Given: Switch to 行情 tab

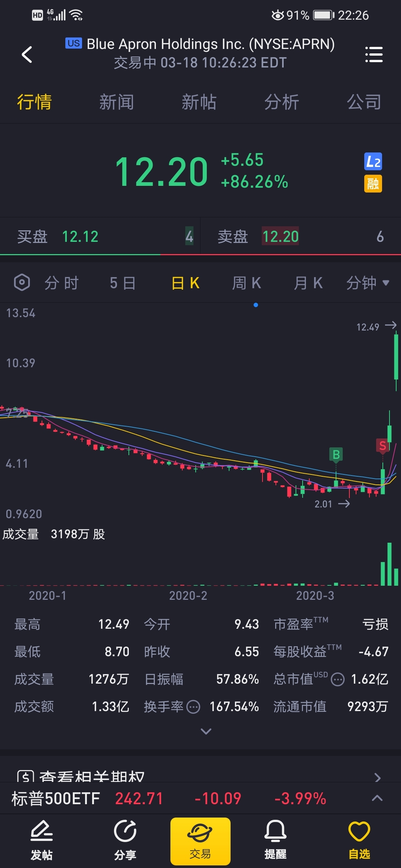Looking at the screenshot, I should (x=35, y=102).
